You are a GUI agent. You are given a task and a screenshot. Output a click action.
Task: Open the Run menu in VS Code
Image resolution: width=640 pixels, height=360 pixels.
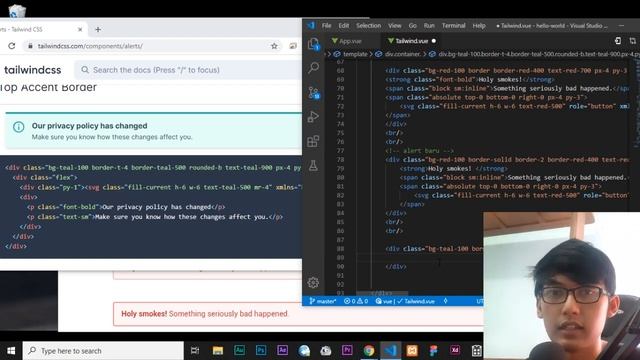[429, 26]
